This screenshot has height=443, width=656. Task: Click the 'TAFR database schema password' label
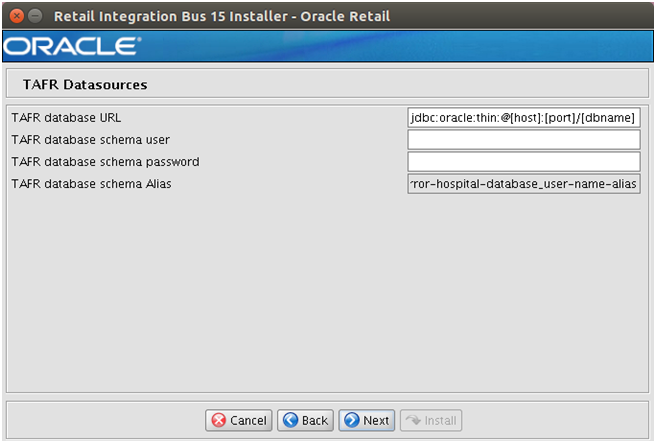point(105,162)
